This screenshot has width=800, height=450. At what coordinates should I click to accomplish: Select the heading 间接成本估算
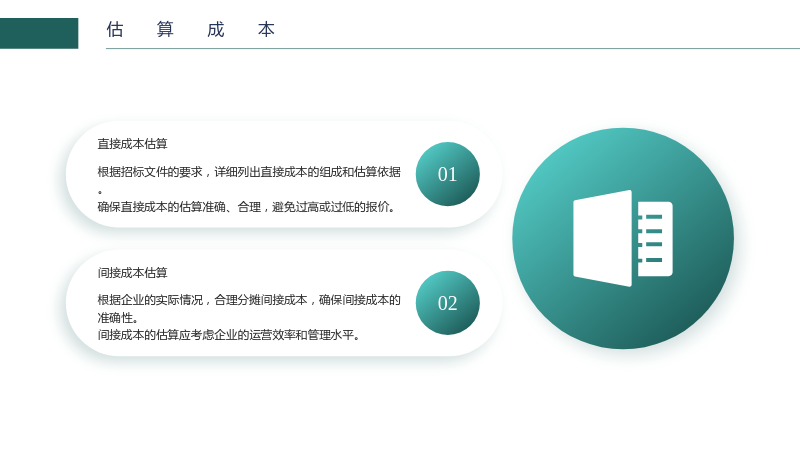click(133, 273)
